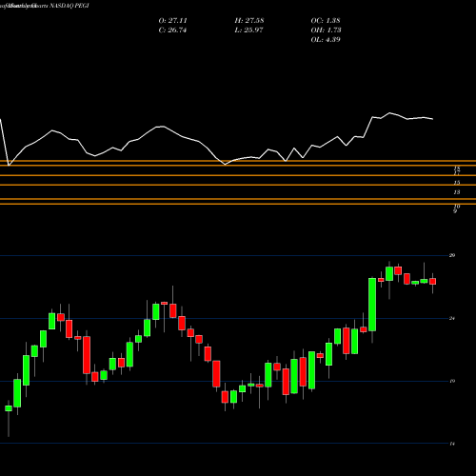Click the OH: 1.73 reading
This screenshot has width=476, height=476.
point(326,30)
